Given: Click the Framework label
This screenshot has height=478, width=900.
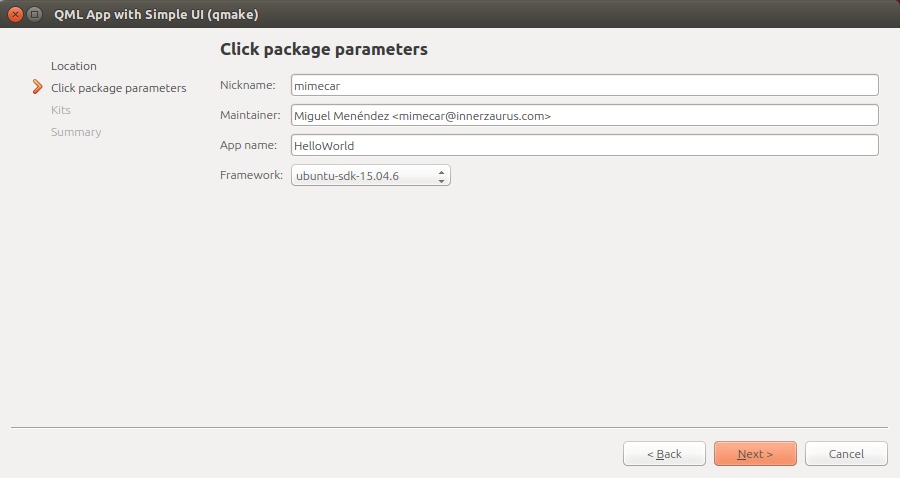Looking at the screenshot, I should (x=251, y=175).
